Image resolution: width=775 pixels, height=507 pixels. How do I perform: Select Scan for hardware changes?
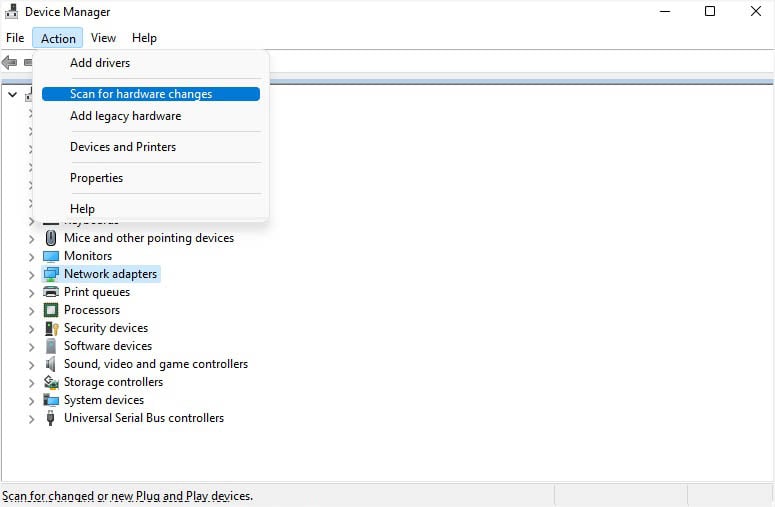point(151,94)
